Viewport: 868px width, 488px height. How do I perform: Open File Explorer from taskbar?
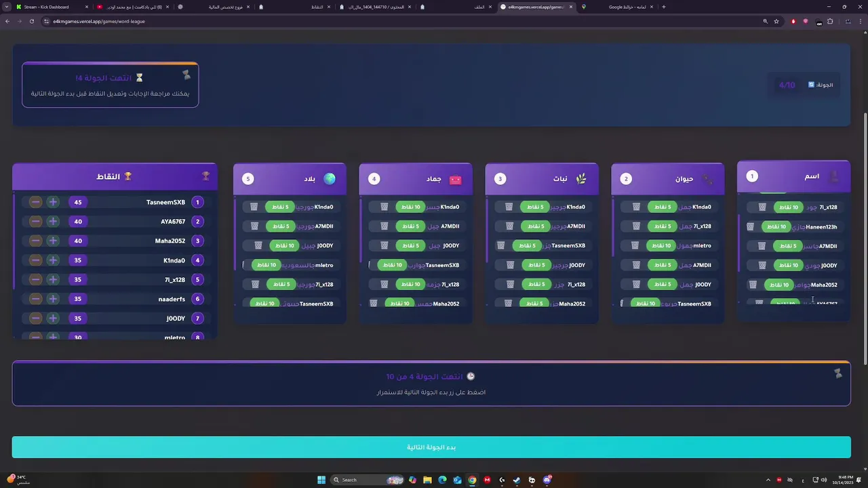tap(427, 480)
